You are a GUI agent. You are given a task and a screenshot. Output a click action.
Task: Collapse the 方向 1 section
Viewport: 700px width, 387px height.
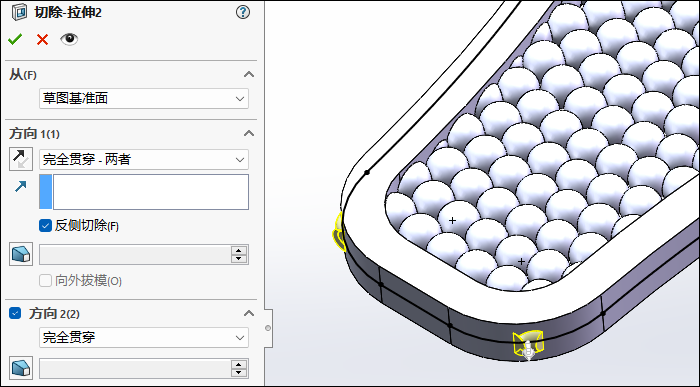pos(249,133)
